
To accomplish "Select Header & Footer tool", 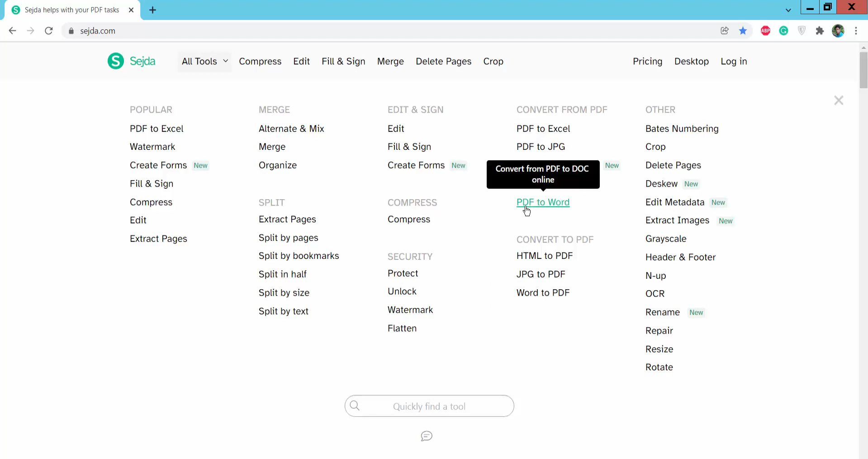I will (680, 257).
